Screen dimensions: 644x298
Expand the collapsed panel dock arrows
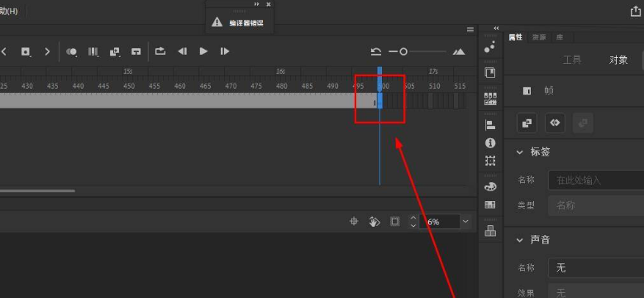pyautogui.click(x=496, y=28)
